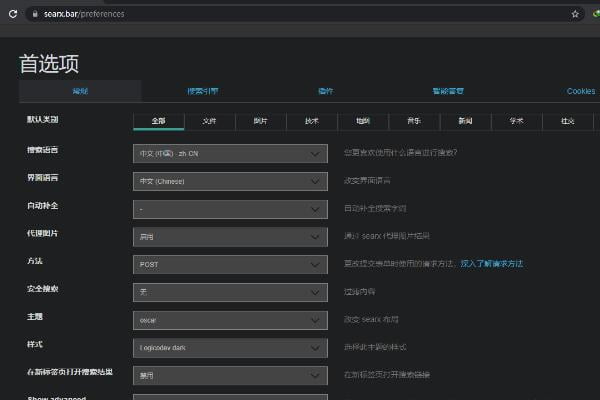Switch to the 常规 (General) tab
The height and width of the screenshot is (400, 600).
[x=80, y=91]
